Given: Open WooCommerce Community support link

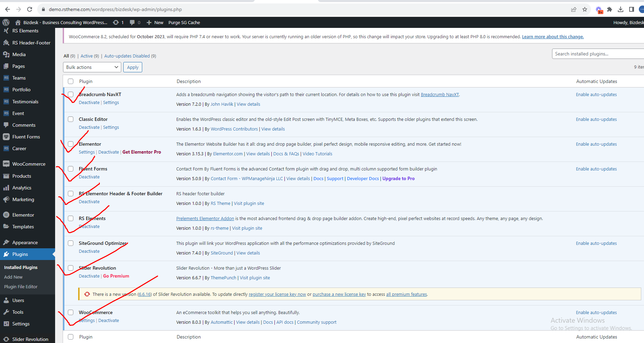Looking at the screenshot, I should pyautogui.click(x=316, y=322).
